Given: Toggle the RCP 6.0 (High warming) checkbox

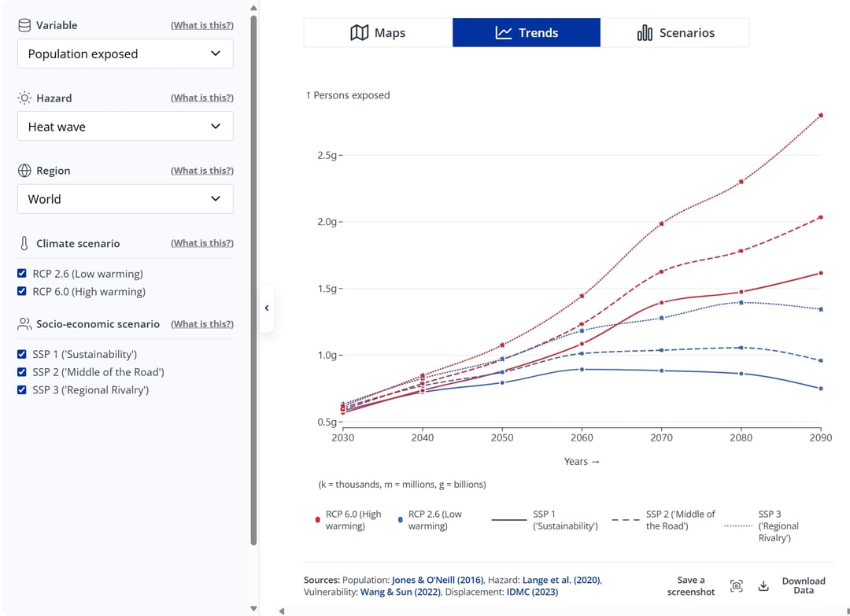Looking at the screenshot, I should pyautogui.click(x=22, y=292).
